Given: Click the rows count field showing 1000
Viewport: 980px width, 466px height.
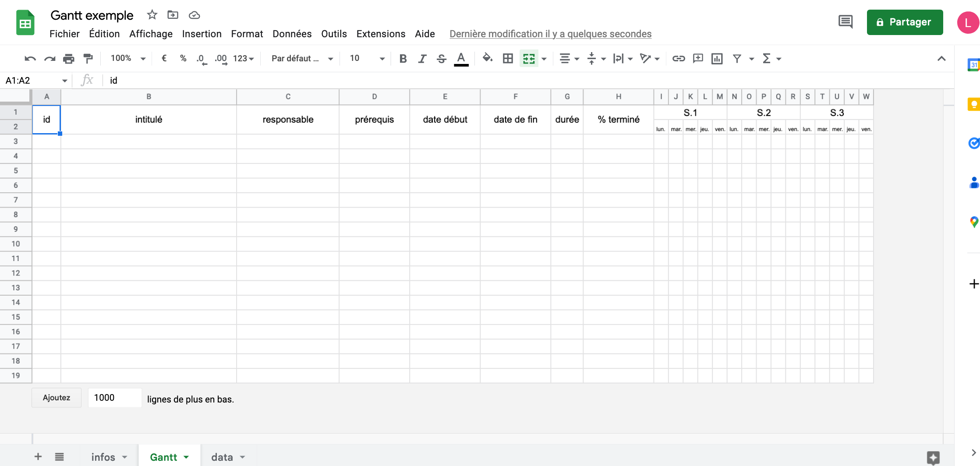Looking at the screenshot, I should click(x=115, y=398).
